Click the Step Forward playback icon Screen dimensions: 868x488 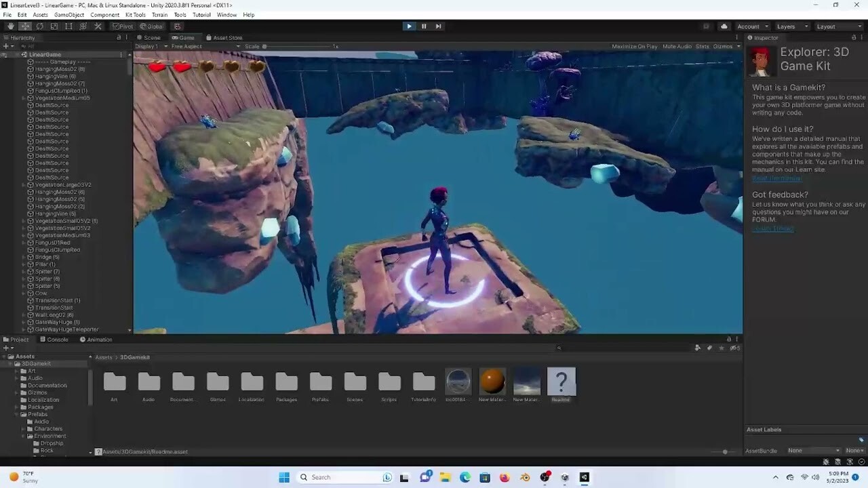pos(438,26)
